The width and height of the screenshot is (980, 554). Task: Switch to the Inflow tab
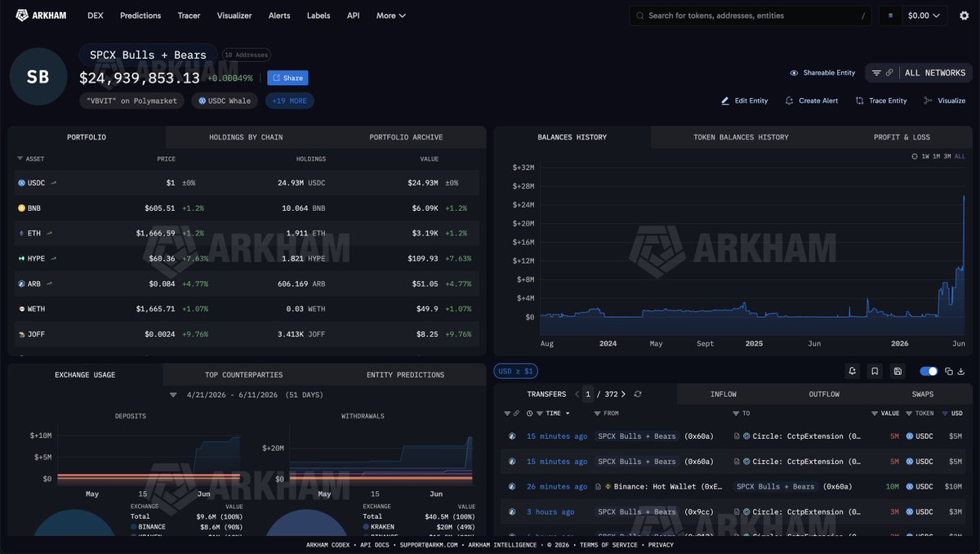[723, 395]
